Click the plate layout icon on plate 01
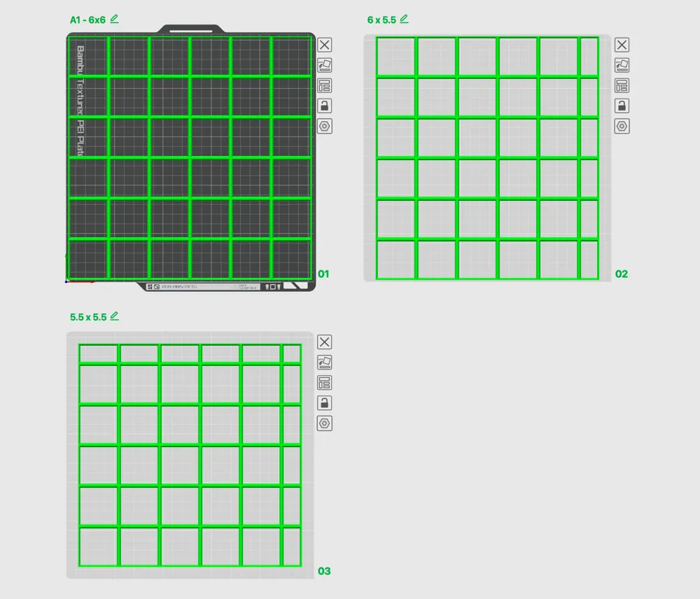 pos(324,85)
